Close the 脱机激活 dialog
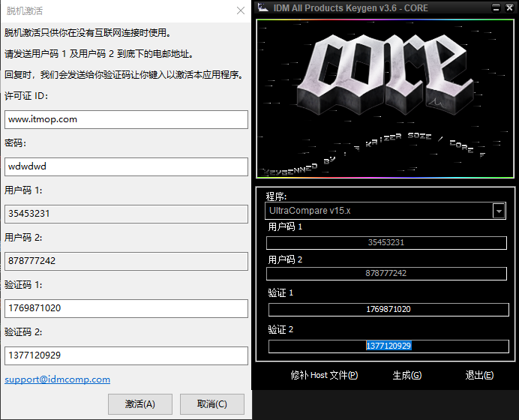Screen dimensions: 519x420 tap(241, 10)
